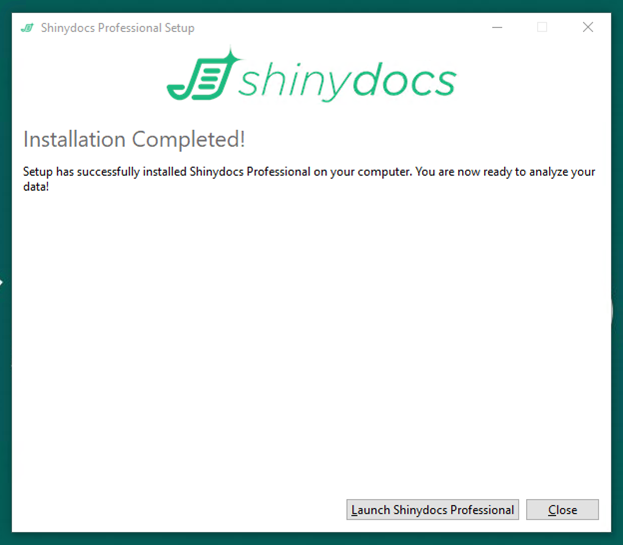Screen dimensions: 623x545
Task: Click the successful install message paragraph
Action: pos(309,172)
